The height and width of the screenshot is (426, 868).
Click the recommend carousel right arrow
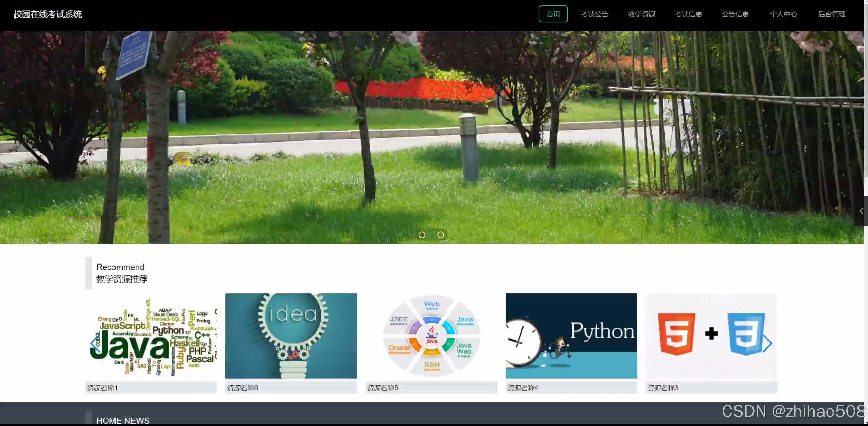pyautogui.click(x=767, y=343)
